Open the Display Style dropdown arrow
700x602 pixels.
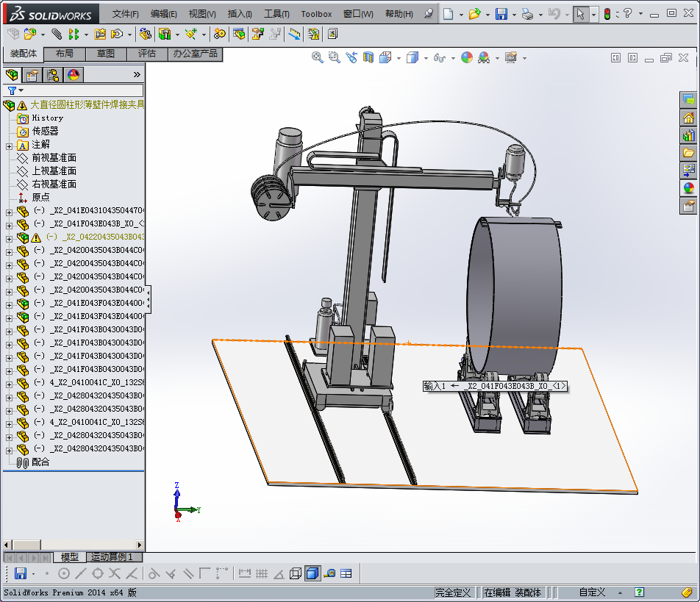click(x=426, y=58)
